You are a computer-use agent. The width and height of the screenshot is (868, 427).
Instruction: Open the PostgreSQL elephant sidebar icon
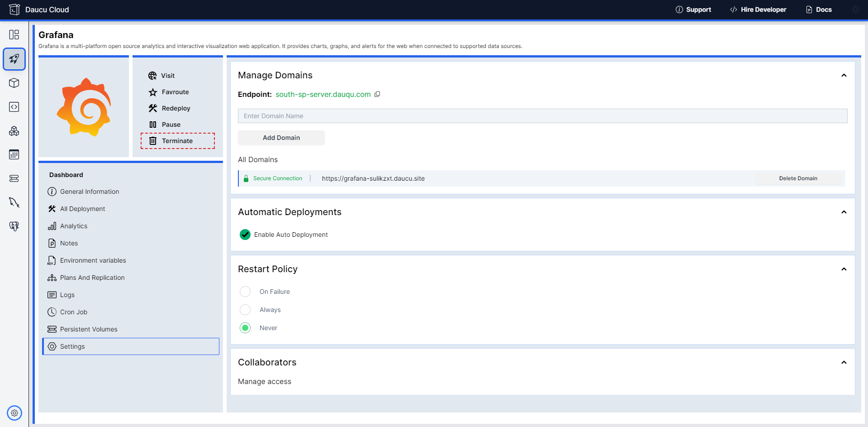(14, 226)
